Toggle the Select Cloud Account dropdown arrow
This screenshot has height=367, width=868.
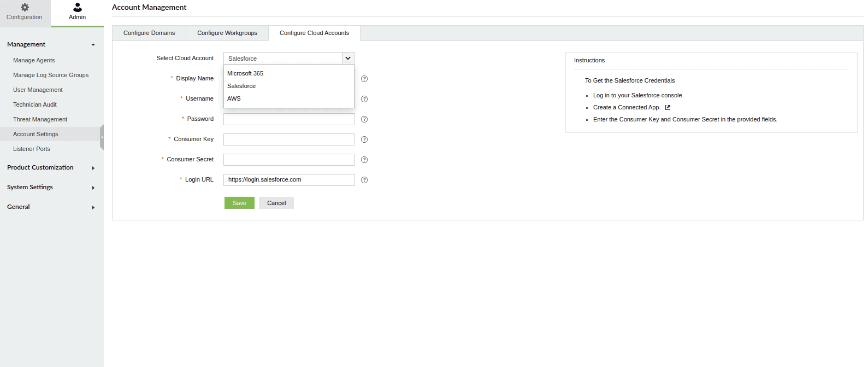point(348,59)
